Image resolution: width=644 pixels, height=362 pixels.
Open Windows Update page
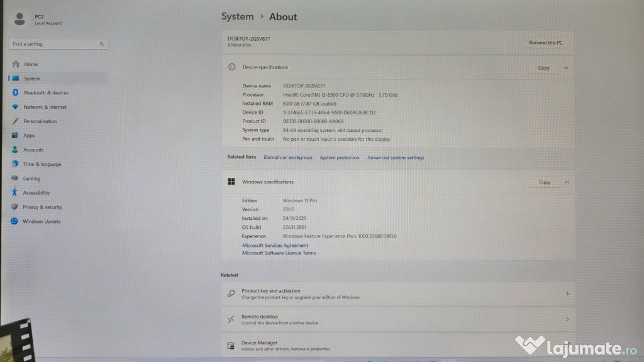(42, 222)
